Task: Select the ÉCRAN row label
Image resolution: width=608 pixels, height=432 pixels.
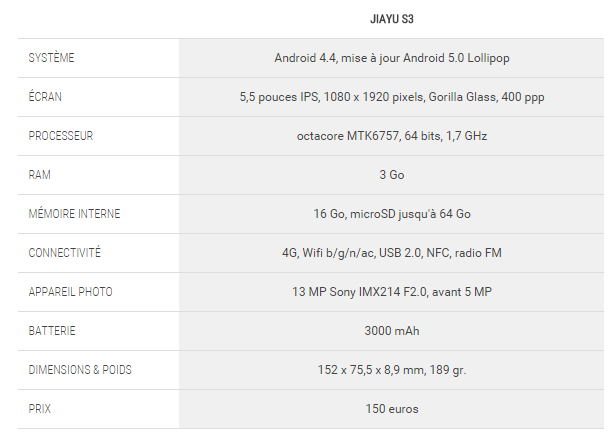Action: [x=46, y=97]
